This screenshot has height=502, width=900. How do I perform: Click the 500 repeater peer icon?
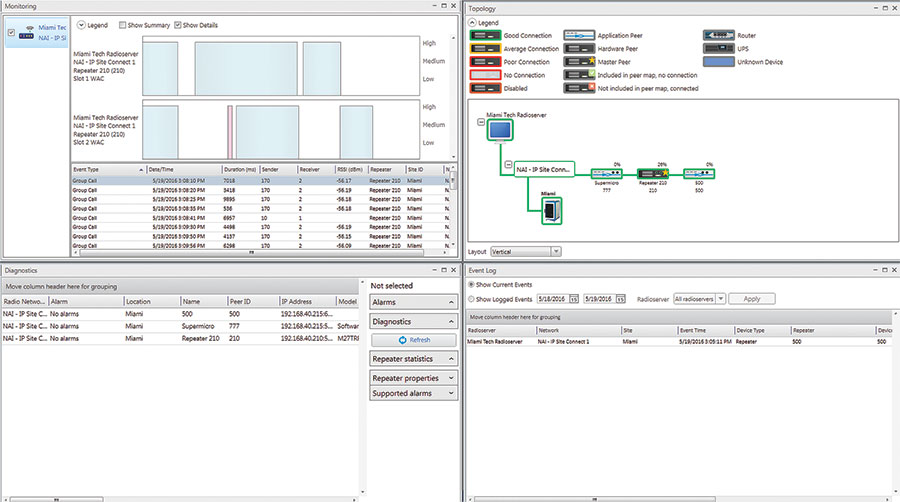pyautogui.click(x=698, y=174)
